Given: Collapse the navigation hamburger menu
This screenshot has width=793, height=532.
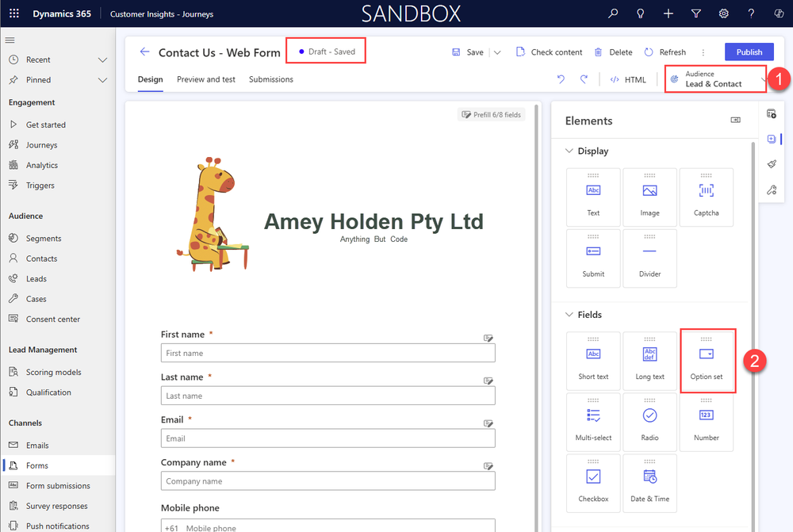Looking at the screenshot, I should 10,40.
